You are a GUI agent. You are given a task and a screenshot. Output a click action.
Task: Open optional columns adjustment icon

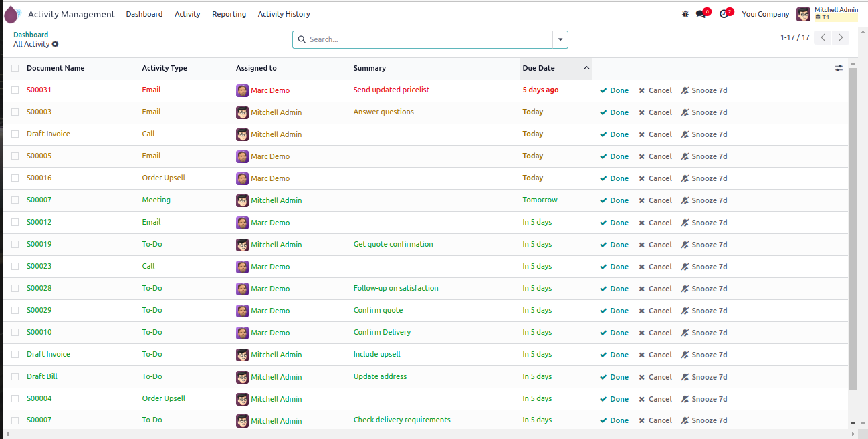pyautogui.click(x=839, y=68)
